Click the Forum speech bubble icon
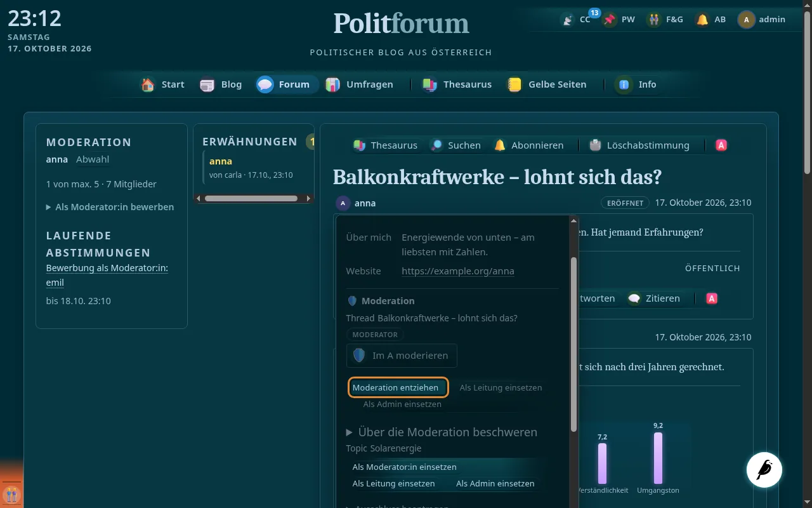The image size is (812, 508). (265, 84)
